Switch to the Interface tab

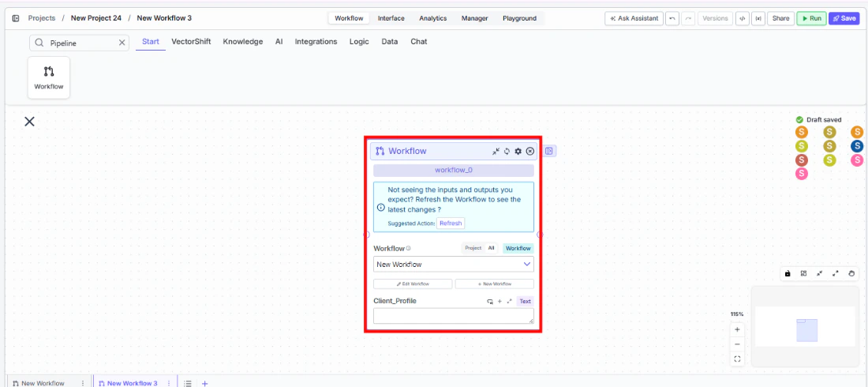(391, 18)
